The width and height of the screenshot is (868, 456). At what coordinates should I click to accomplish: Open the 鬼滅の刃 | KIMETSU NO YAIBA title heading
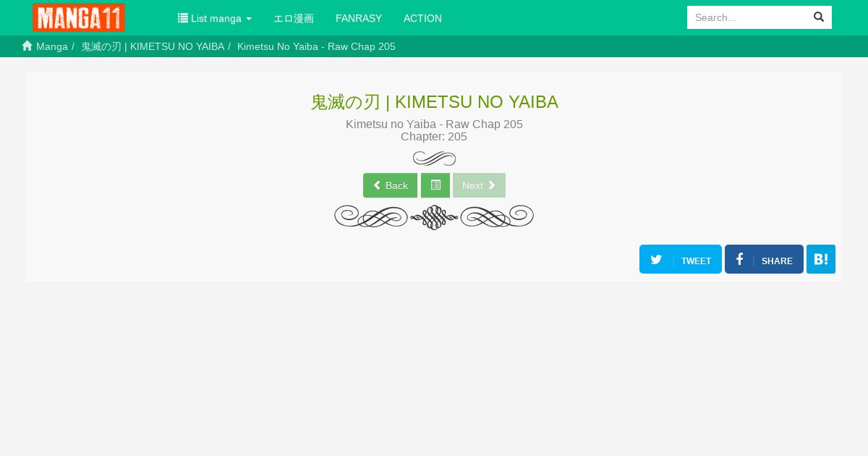434,102
